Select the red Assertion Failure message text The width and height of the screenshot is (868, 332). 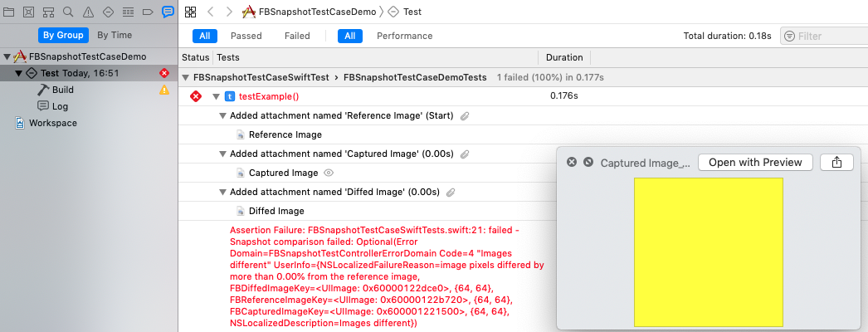click(x=387, y=276)
